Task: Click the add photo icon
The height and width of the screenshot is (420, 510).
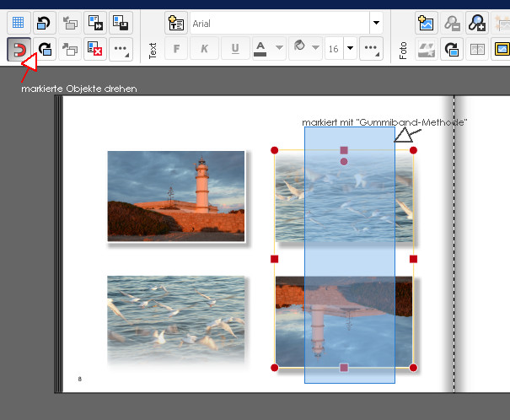Action: point(426,23)
